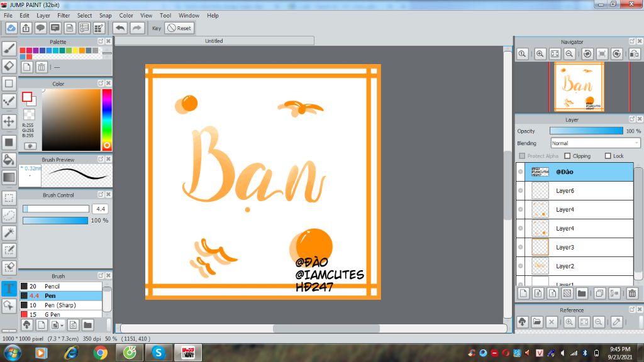Select the Bucket fill tool
The width and height of the screenshot is (644, 362).
point(9,160)
